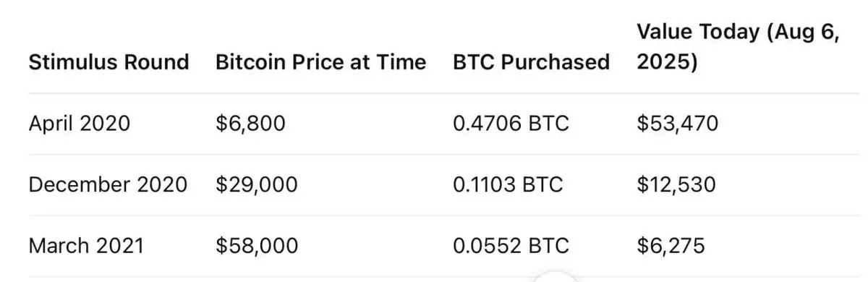The image size is (868, 282).
Task: Click the 0.4706 BTC cell
Action: (x=511, y=124)
